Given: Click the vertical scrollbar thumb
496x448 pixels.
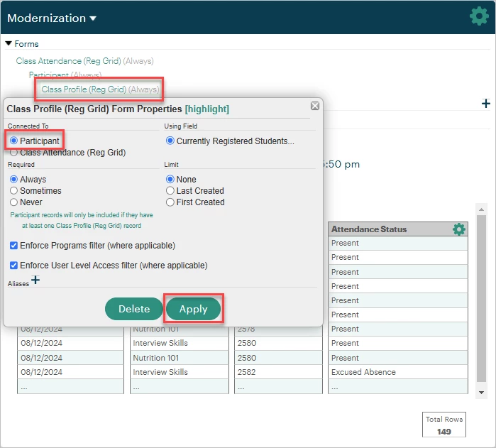Looking at the screenshot, I should pyautogui.click(x=481, y=299).
